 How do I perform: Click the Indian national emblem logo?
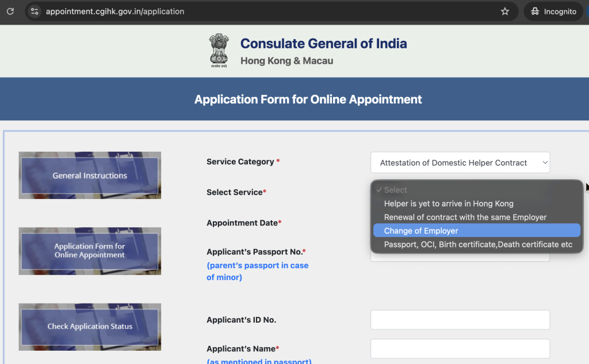[x=219, y=51]
